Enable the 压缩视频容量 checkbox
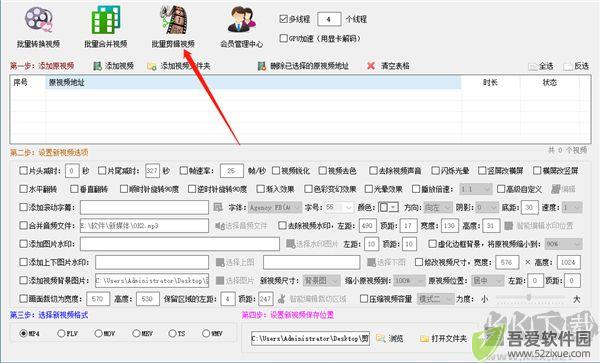600x363 pixels. (x=364, y=298)
